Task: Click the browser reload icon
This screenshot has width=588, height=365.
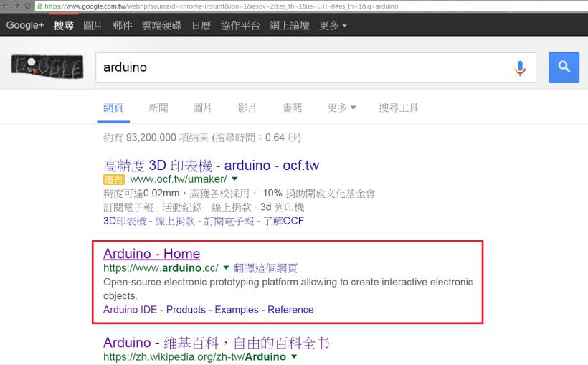Action: [x=28, y=5]
